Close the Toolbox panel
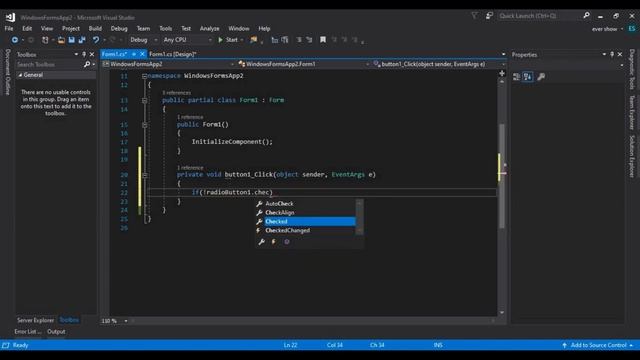This screenshot has height=360, width=640. click(92, 54)
